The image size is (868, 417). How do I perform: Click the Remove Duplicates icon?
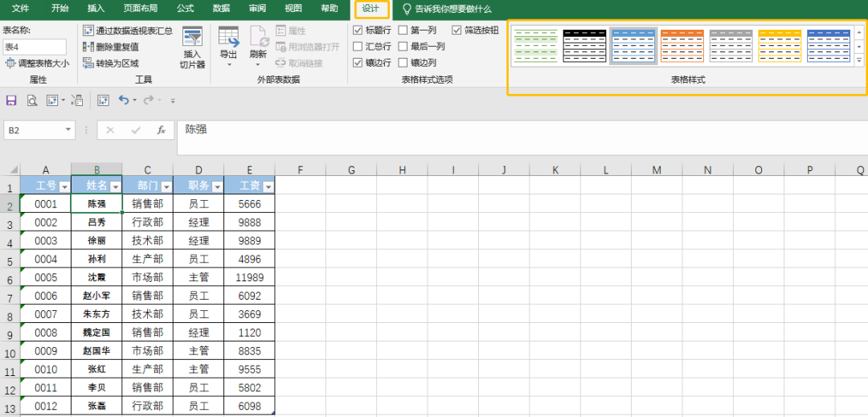click(x=88, y=47)
